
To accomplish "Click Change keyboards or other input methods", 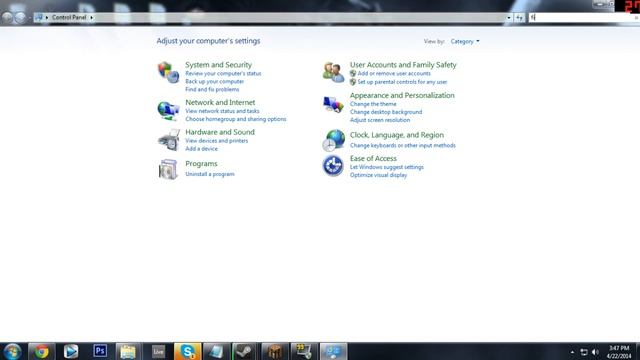I will [402, 145].
